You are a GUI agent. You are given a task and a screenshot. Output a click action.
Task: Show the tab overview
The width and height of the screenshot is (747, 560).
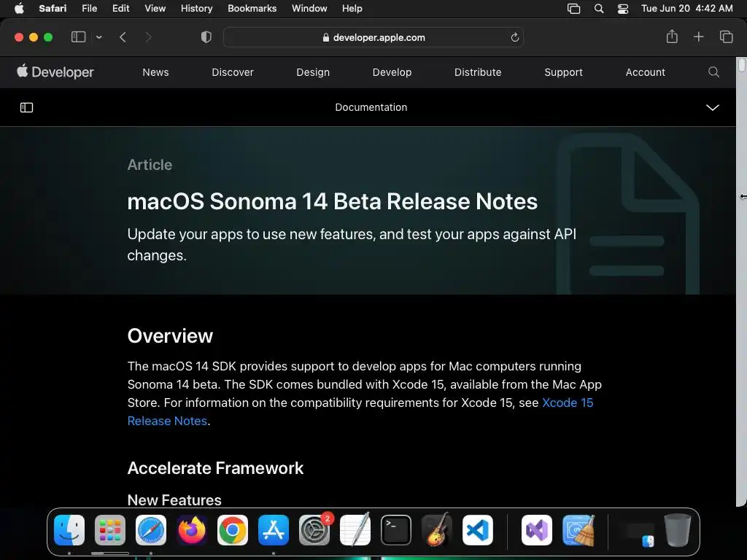pos(726,36)
